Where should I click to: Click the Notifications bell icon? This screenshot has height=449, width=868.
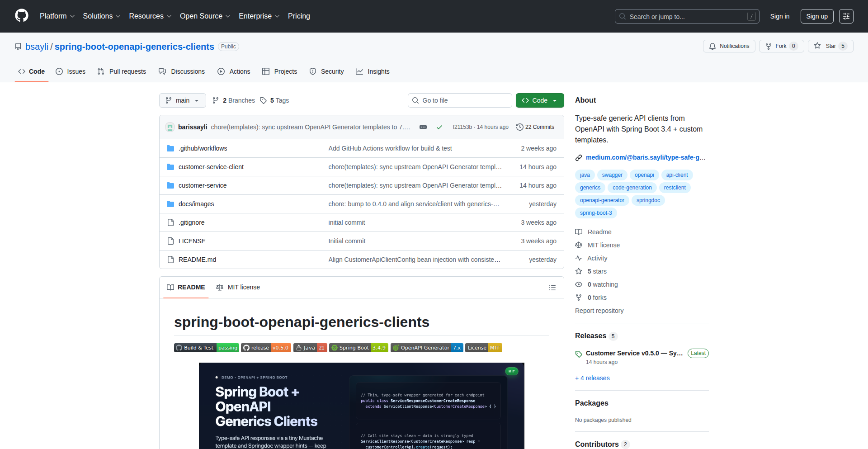coord(712,46)
